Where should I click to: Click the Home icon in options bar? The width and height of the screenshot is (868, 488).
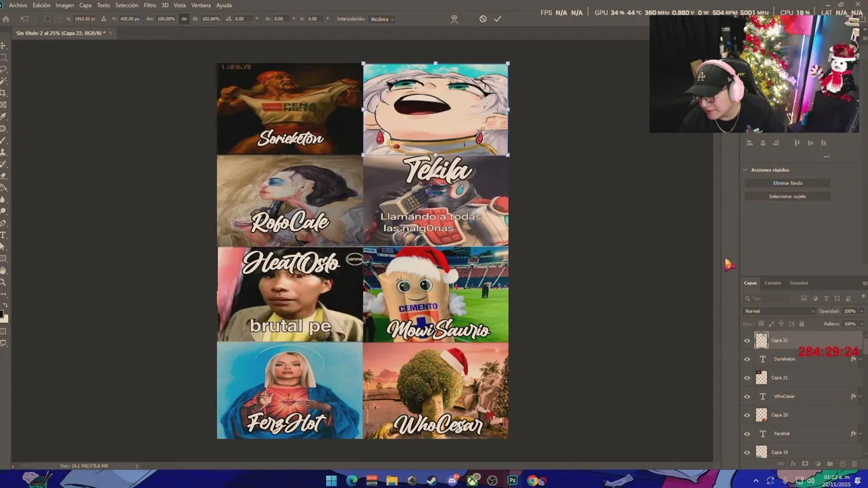[x=6, y=19]
